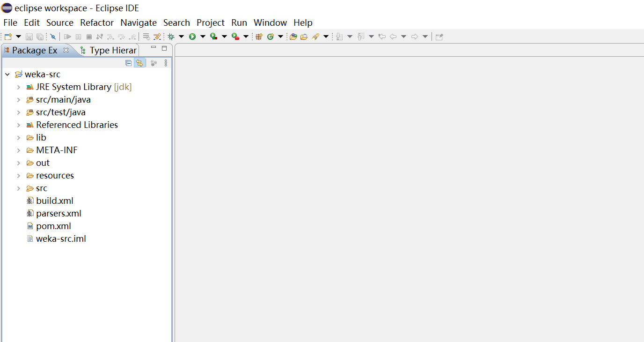Click the Save All toolbar icon

[40, 37]
